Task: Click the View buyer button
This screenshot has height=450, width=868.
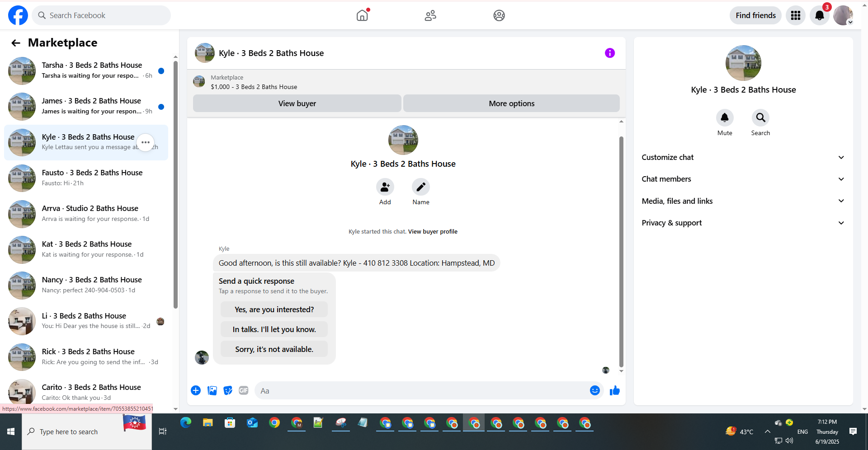Action: pyautogui.click(x=297, y=103)
